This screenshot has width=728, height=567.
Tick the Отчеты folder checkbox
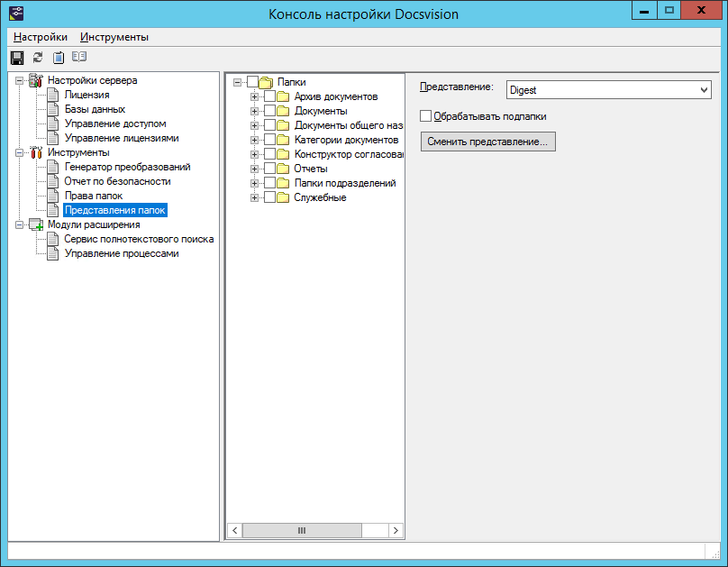coord(269,169)
